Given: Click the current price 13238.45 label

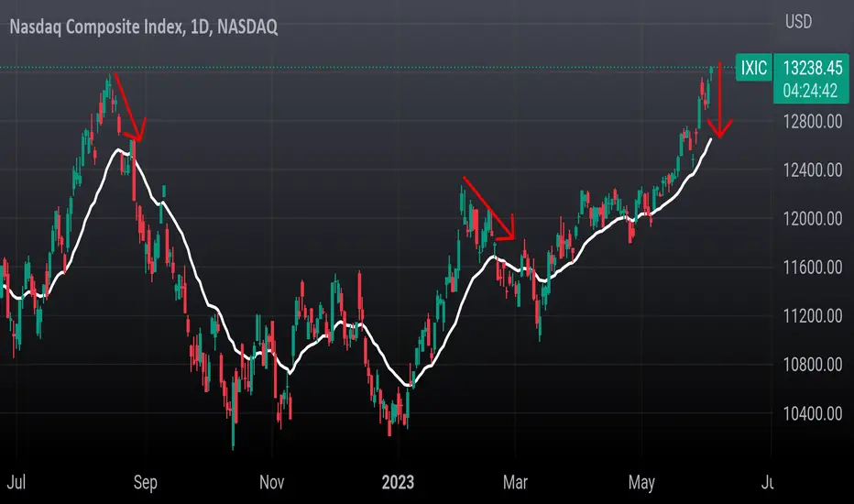Looking at the screenshot, I should 813,68.
